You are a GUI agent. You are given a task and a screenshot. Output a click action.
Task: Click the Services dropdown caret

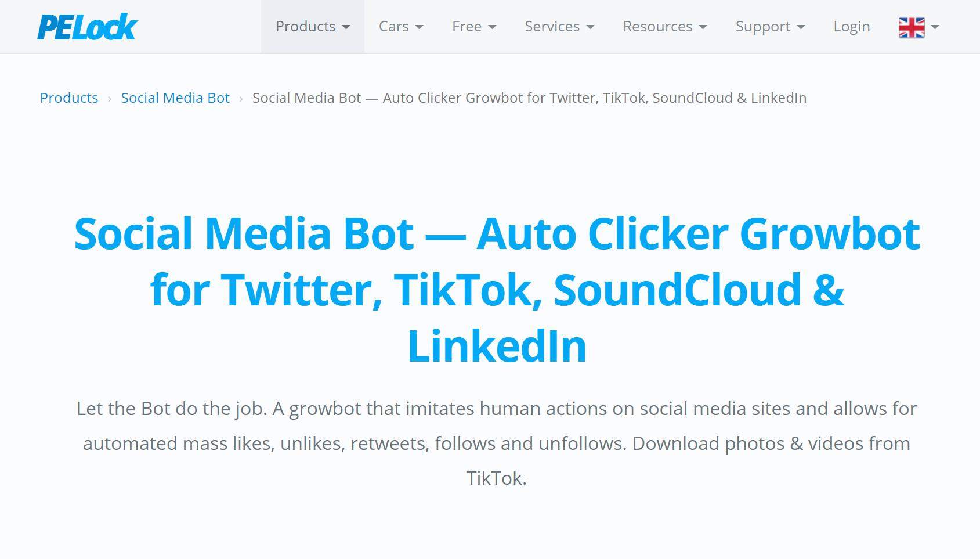click(592, 27)
